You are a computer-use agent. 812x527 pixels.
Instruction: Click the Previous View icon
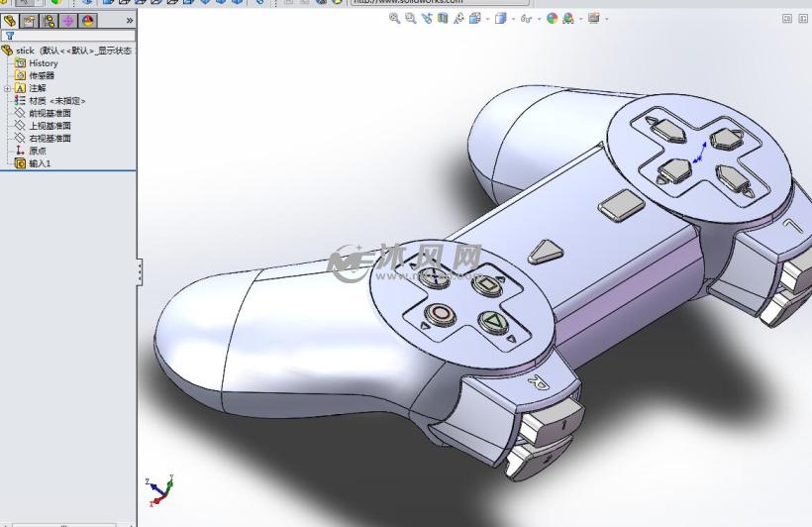[427, 19]
